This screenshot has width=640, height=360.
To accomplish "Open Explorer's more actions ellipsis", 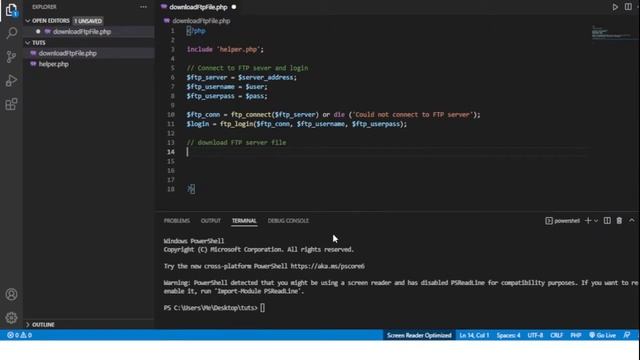I will (x=143, y=7).
